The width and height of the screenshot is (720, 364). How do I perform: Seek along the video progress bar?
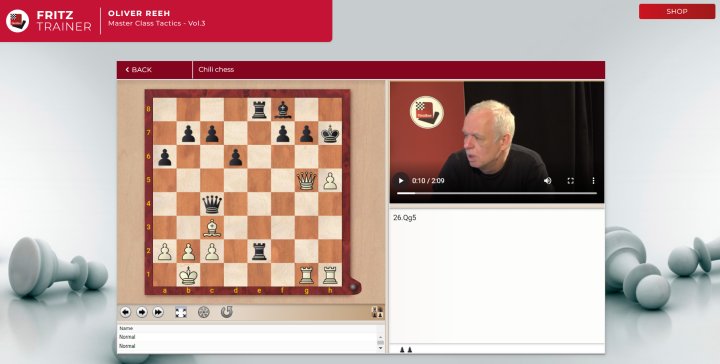click(497, 193)
